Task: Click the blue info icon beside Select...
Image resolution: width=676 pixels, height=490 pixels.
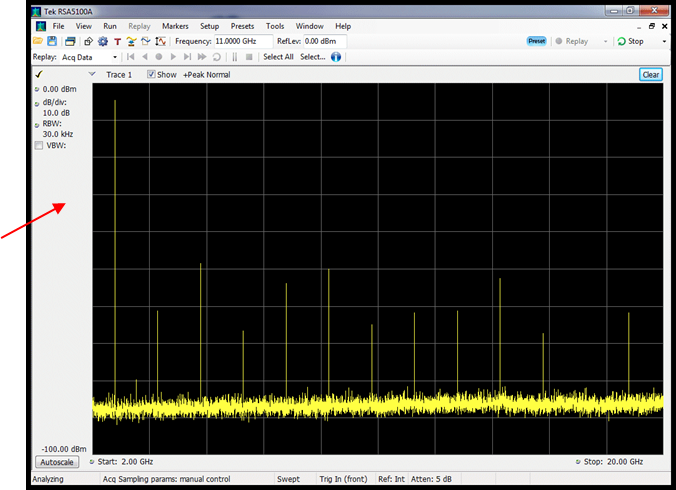Action: 336,57
